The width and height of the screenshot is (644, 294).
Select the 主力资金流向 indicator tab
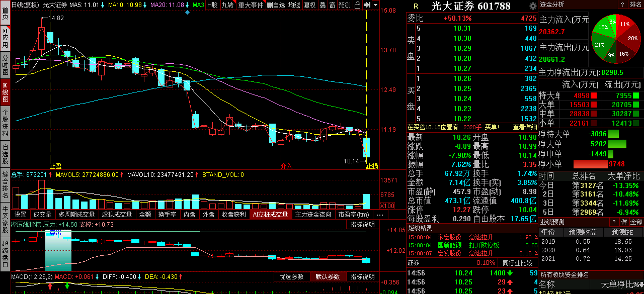tap(313, 215)
